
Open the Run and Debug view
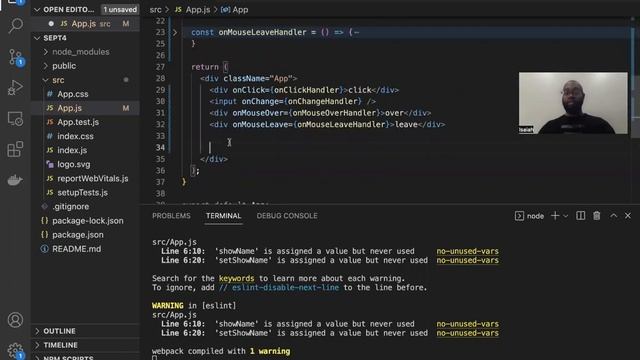tap(16, 87)
